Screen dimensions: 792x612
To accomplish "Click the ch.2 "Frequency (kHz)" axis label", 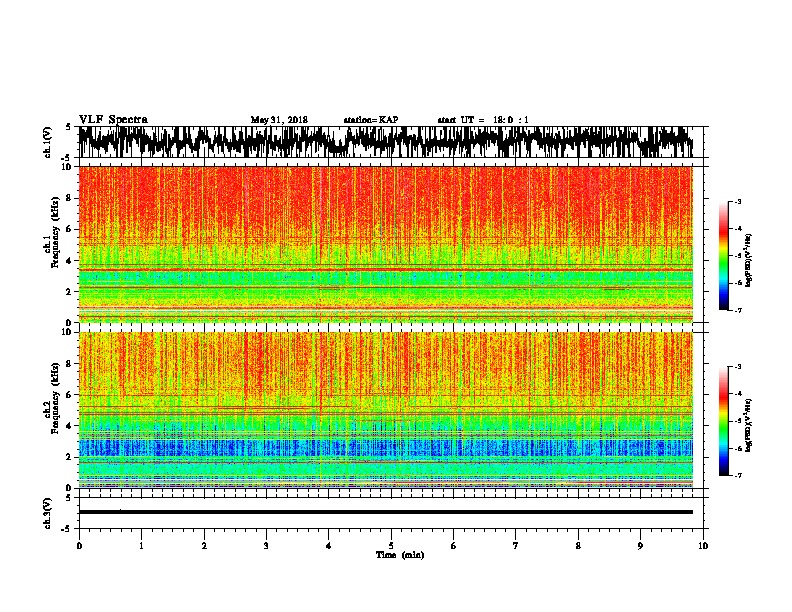I will [x=55, y=398].
